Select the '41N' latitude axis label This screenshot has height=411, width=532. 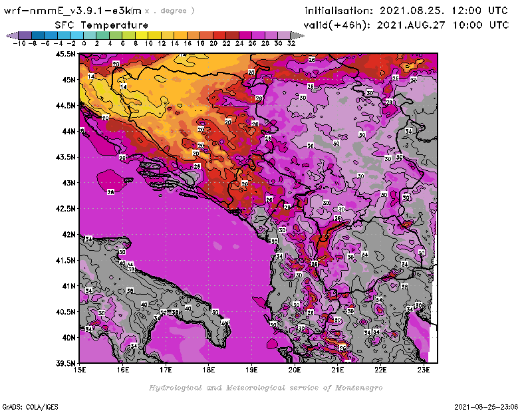(x=68, y=286)
